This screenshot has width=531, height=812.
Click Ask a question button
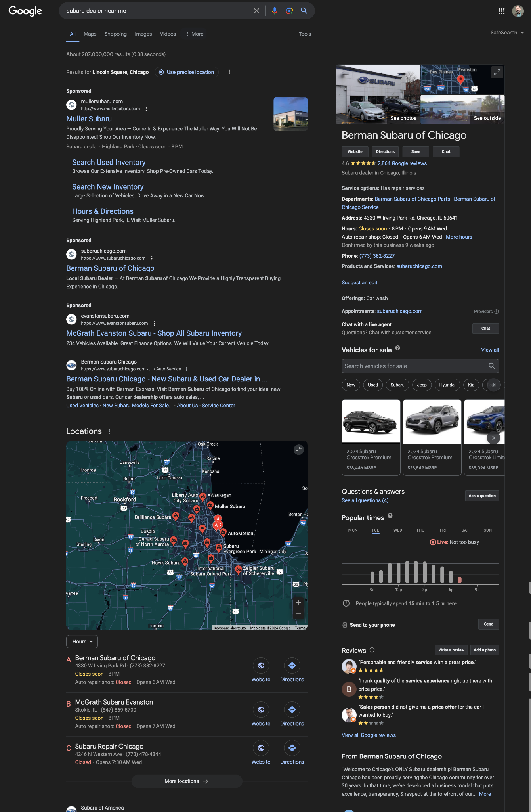(x=482, y=496)
